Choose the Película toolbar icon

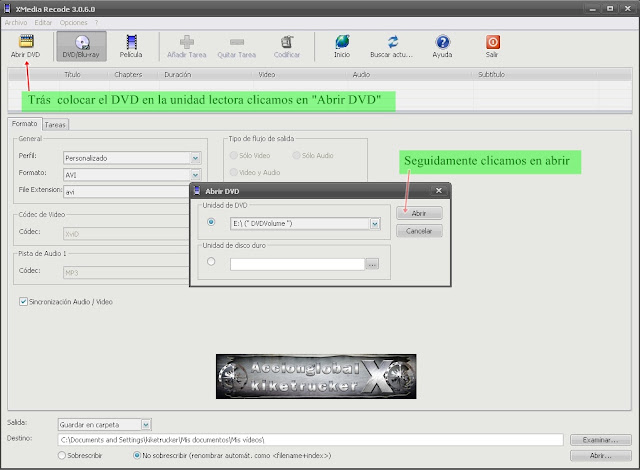[131, 46]
